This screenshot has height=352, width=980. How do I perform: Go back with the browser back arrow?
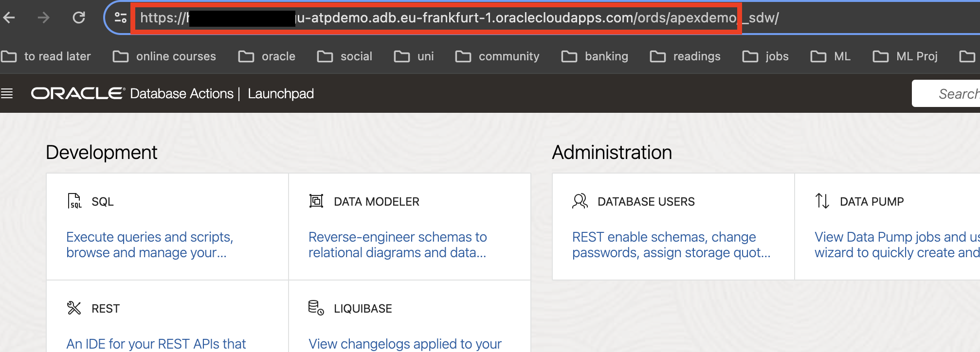click(9, 18)
